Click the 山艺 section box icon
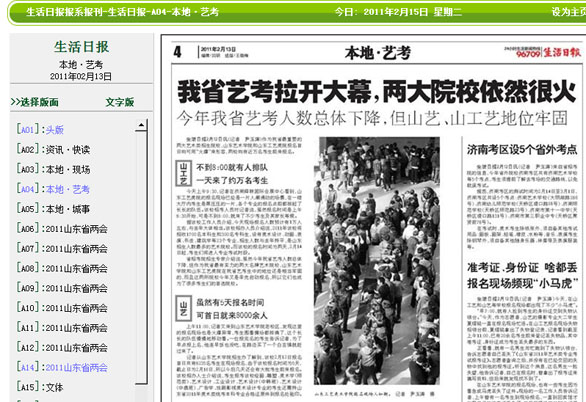The height and width of the screenshot is (402, 586). tap(183, 308)
